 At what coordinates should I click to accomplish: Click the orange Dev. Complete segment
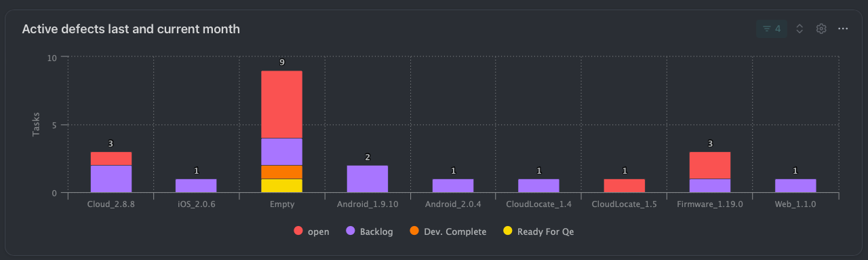tap(281, 172)
